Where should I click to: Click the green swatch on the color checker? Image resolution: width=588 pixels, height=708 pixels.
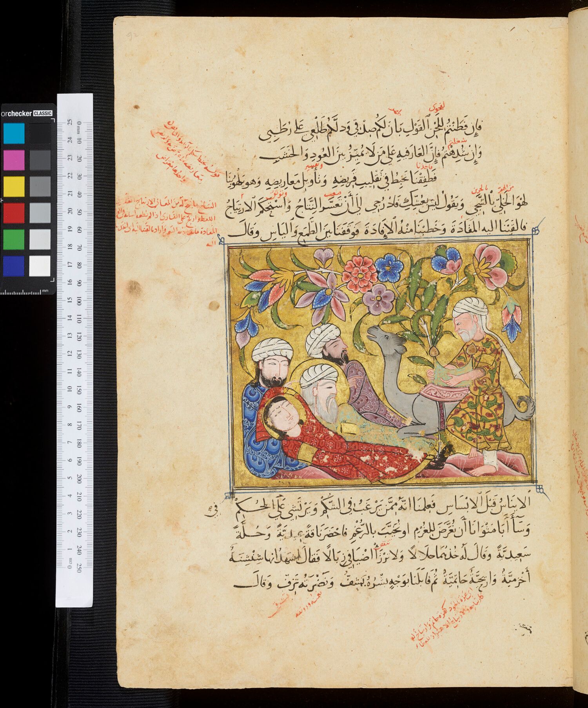coord(14,239)
